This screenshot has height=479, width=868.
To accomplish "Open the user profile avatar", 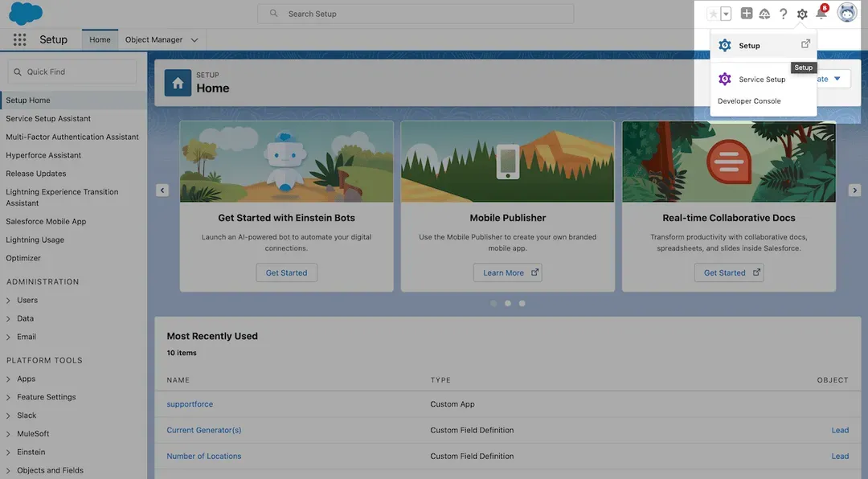I will point(847,12).
